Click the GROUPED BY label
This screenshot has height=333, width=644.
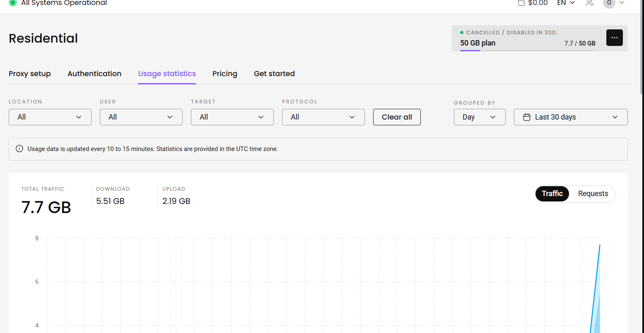(475, 103)
